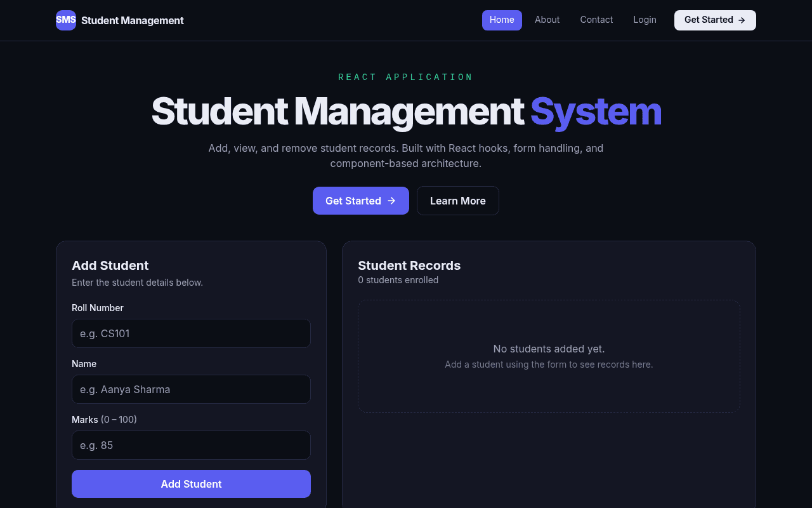Focus the Marks input field
The width and height of the screenshot is (812, 508).
tap(191, 445)
